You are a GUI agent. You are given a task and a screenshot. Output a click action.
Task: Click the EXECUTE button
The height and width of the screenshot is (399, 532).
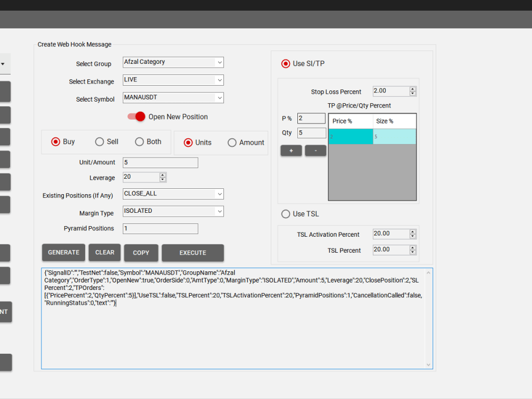193,253
